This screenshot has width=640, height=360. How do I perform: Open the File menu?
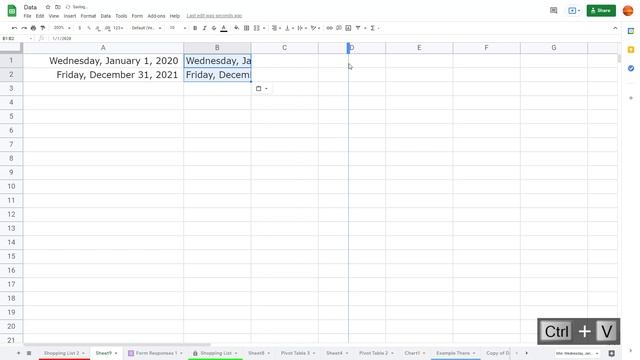pyautogui.click(x=27, y=16)
